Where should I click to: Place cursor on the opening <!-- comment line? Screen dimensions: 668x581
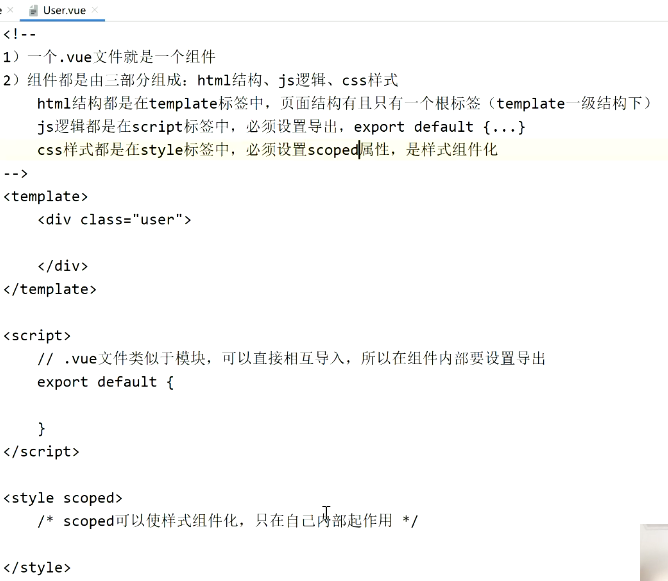pos(20,34)
